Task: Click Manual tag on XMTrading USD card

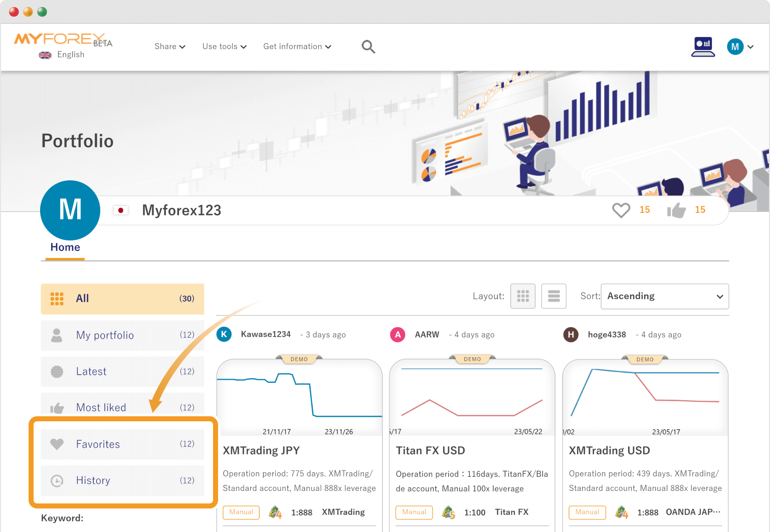Action: point(587,512)
